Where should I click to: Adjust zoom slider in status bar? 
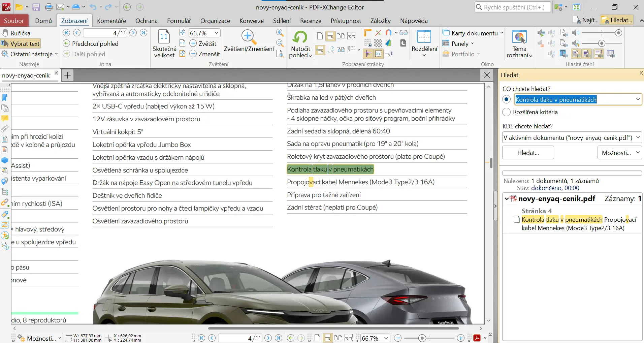(429, 338)
